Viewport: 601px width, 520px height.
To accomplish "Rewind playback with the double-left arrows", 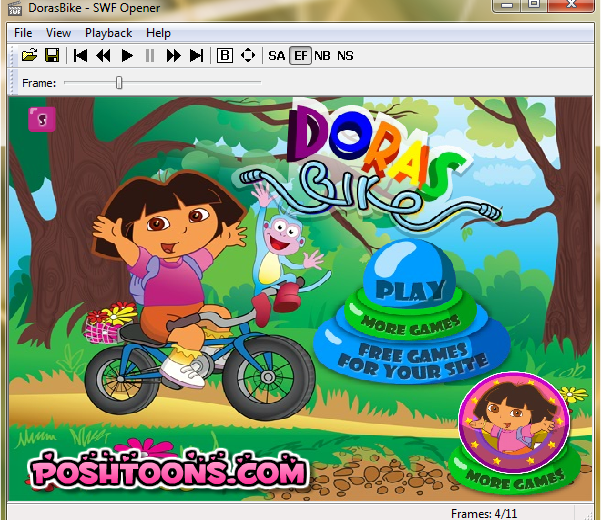I will (x=103, y=56).
